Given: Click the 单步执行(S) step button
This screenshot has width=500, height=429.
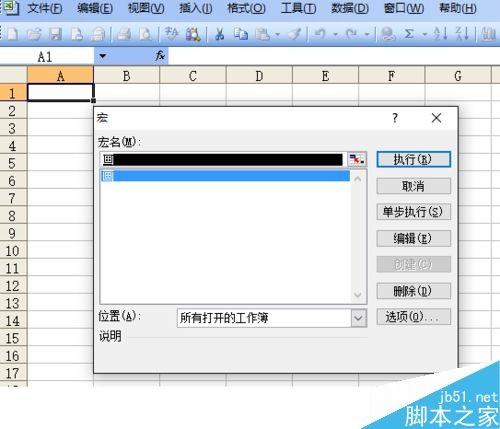Looking at the screenshot, I should [x=413, y=212].
